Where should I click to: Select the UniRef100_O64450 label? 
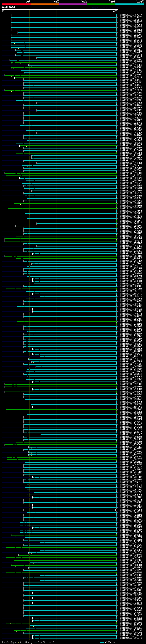[131, 82]
